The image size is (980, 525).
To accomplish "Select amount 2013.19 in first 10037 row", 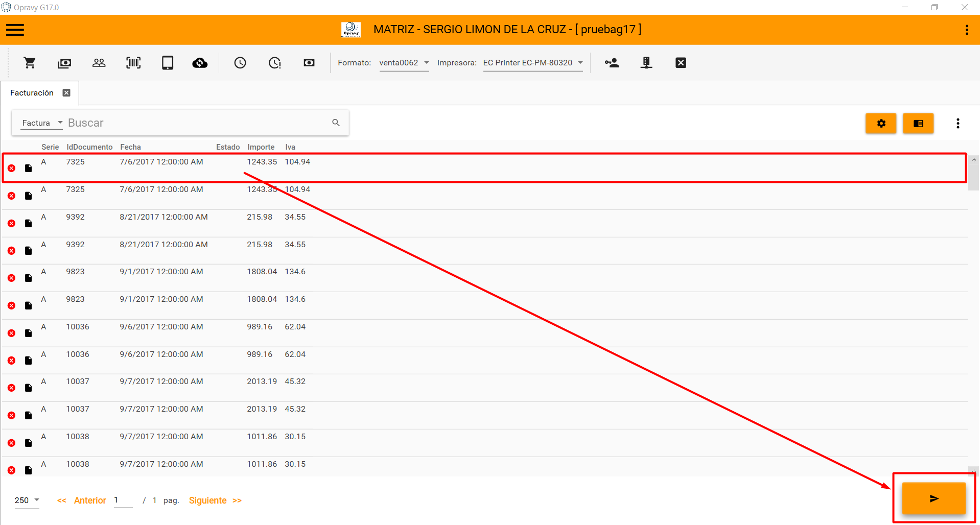I will [x=262, y=381].
